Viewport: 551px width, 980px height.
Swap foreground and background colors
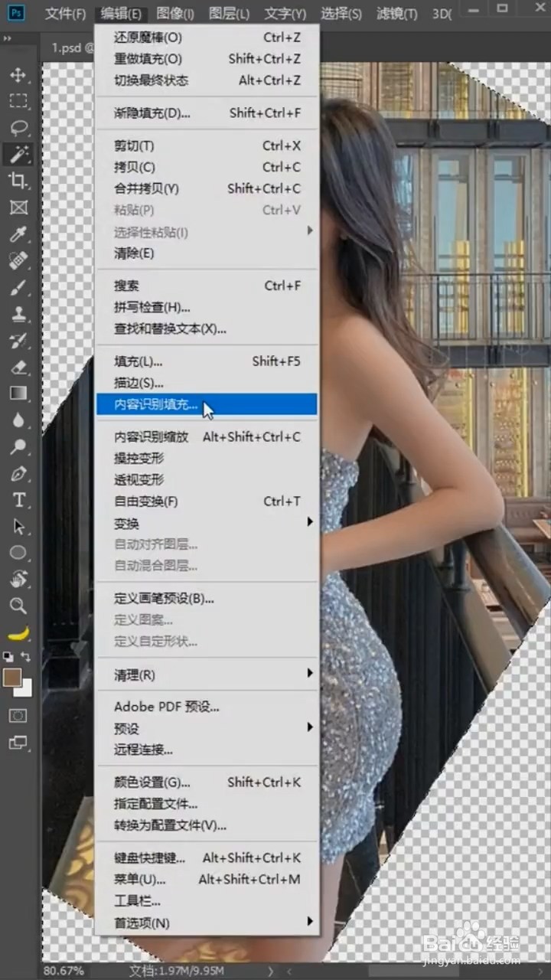(x=27, y=657)
